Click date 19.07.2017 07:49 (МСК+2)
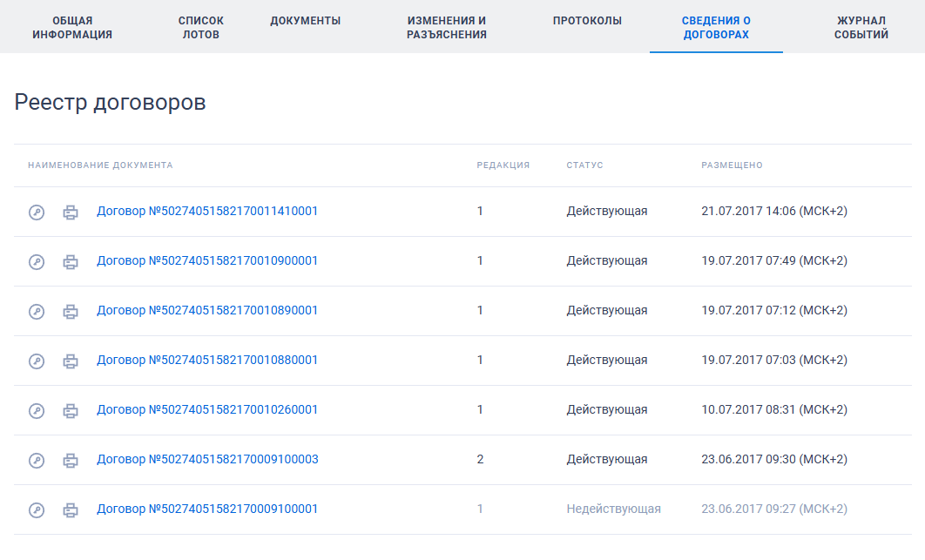This screenshot has height=560, width=925. (x=774, y=260)
